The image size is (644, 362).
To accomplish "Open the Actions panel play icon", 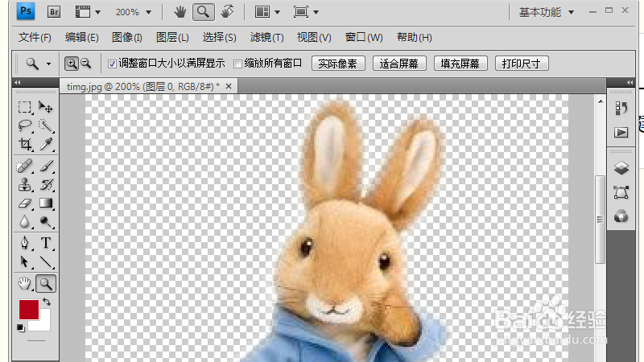I will click(621, 133).
